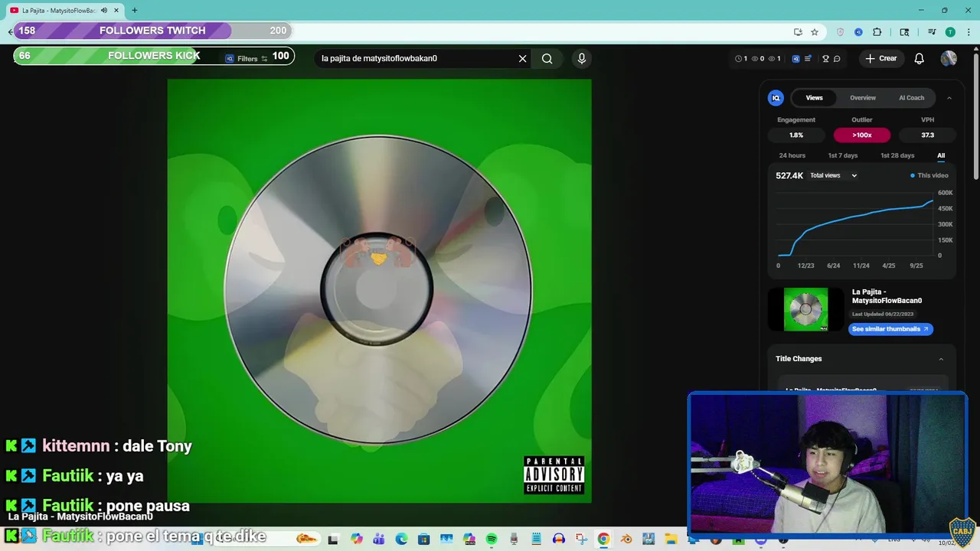Click the 1.8% Engagement value

click(x=796, y=135)
